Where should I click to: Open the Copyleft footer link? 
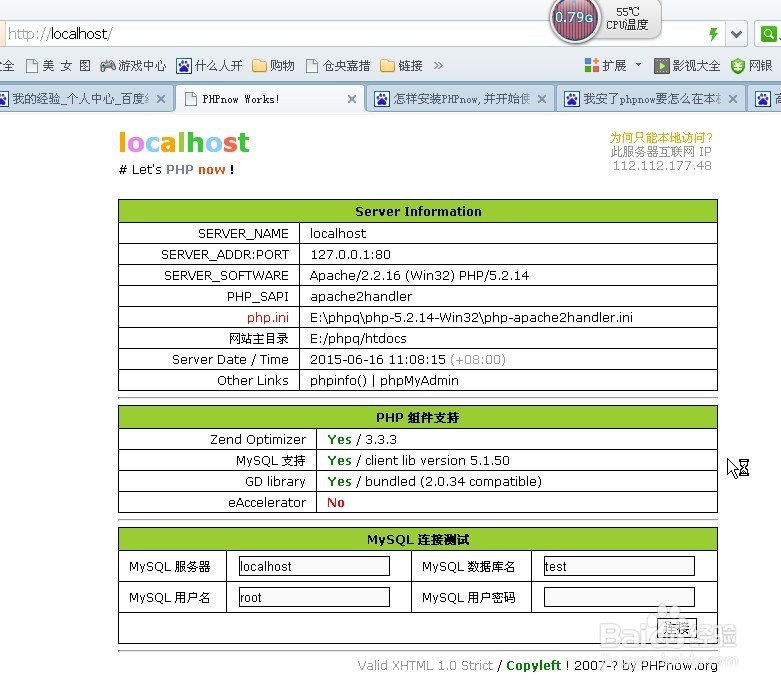[533, 666]
